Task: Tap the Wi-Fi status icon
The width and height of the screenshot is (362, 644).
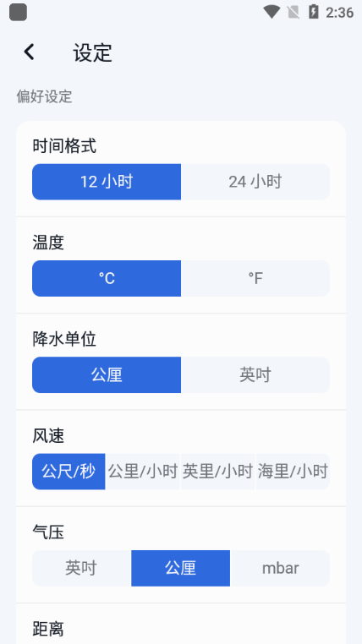Action: pyautogui.click(x=271, y=12)
